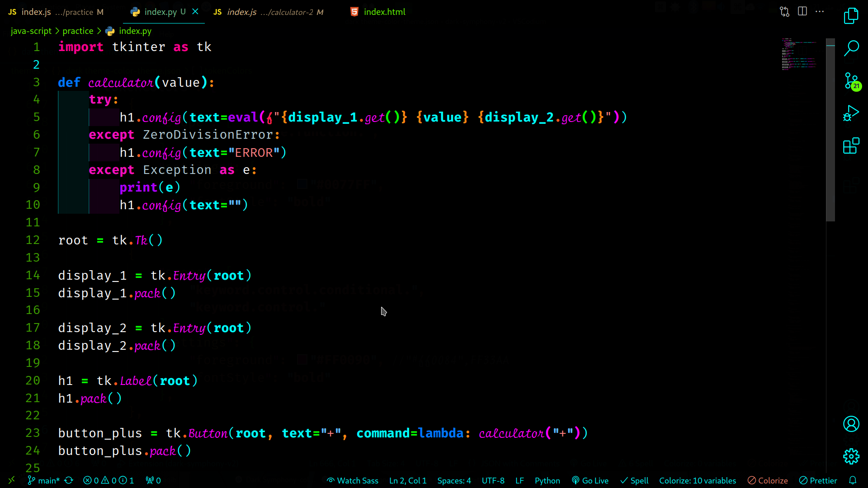Toggle the Spell checker in the status bar
868x488 pixels.
tap(634, 480)
